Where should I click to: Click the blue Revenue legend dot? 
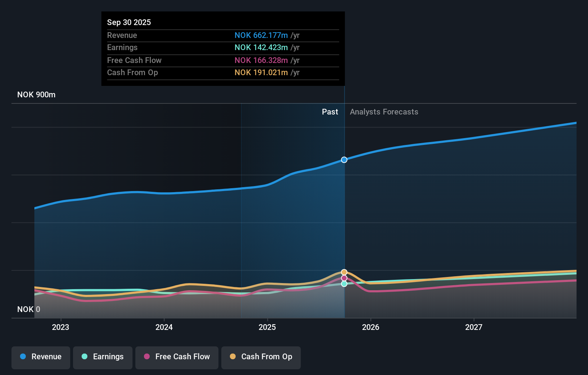coord(22,357)
